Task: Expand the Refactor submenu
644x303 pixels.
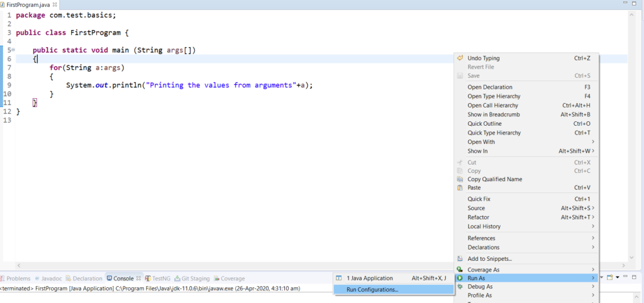Action: coord(592,218)
